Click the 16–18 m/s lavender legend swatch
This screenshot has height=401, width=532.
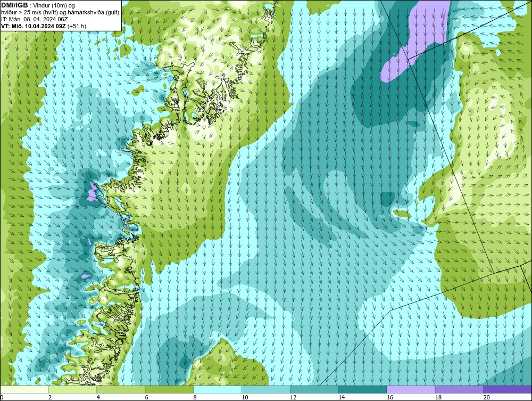pyautogui.click(x=411, y=389)
